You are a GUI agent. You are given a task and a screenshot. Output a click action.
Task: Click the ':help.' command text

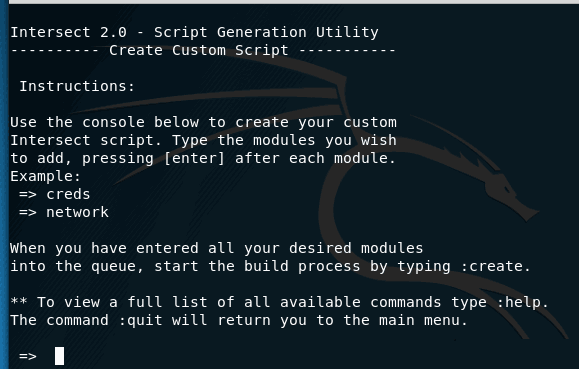tap(523, 303)
